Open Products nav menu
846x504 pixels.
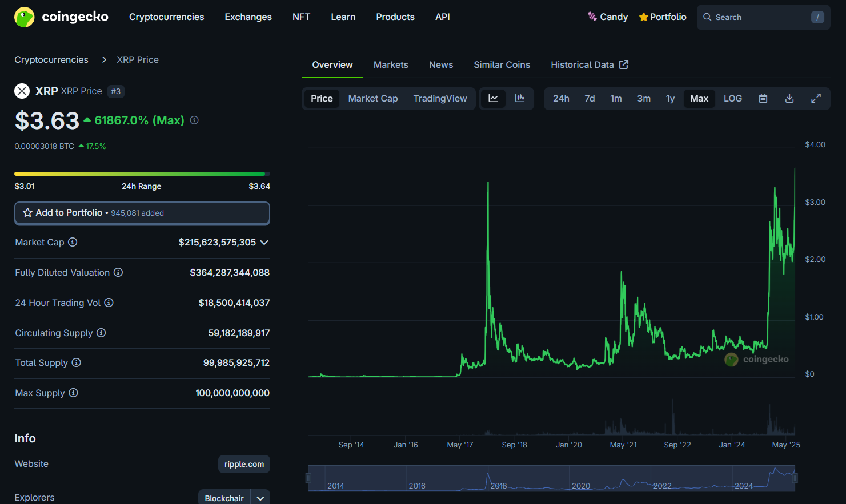click(395, 17)
